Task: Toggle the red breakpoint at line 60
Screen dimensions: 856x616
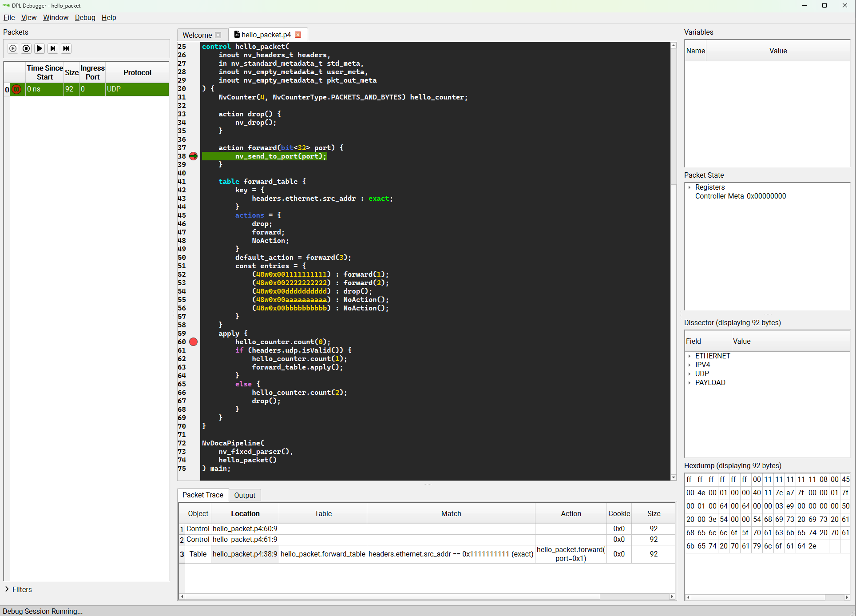Action: coord(193,342)
